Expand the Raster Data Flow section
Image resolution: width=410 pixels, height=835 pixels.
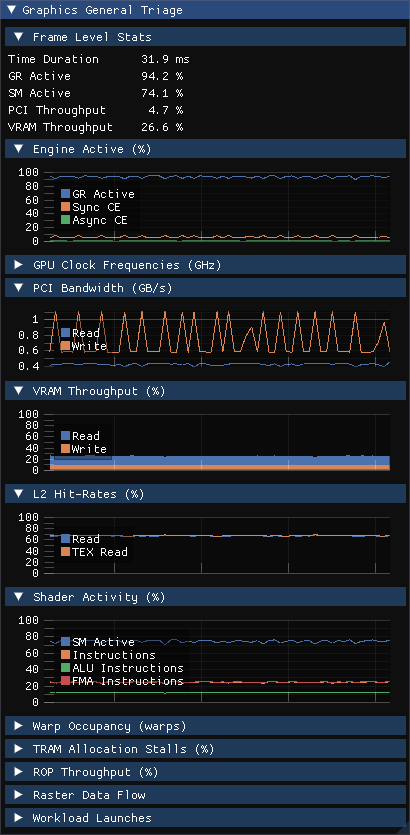[205, 795]
